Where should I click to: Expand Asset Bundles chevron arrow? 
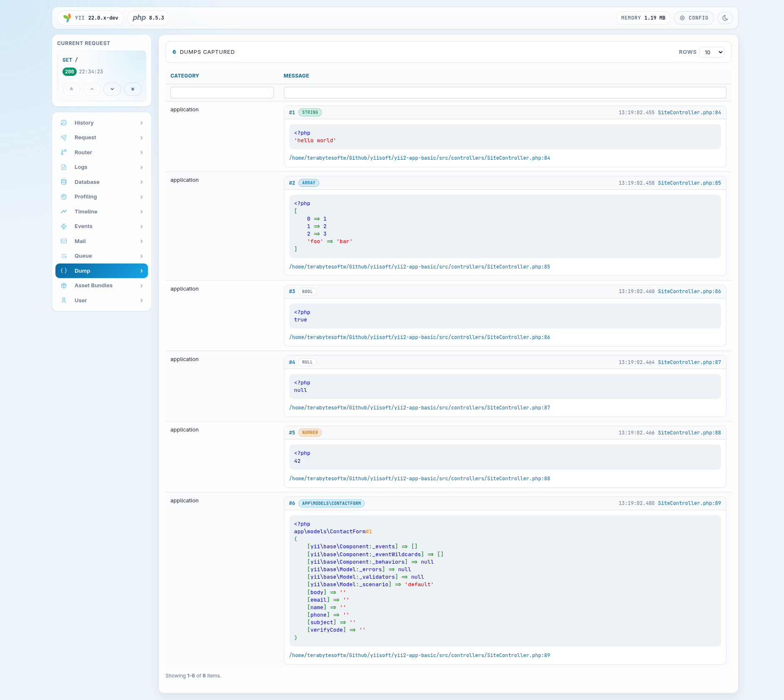[x=142, y=286]
